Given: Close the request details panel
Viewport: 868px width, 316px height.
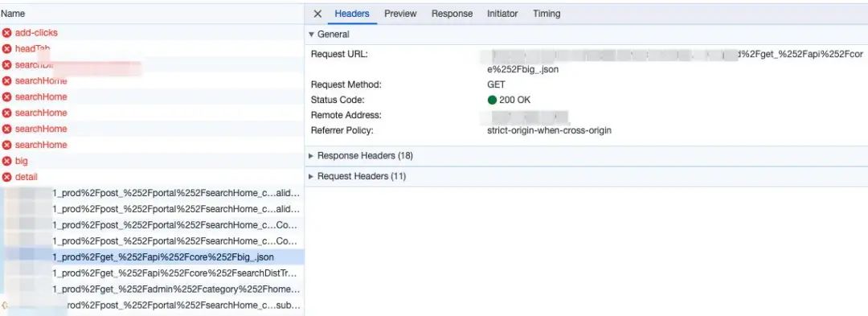Looking at the screenshot, I should pyautogui.click(x=317, y=14).
